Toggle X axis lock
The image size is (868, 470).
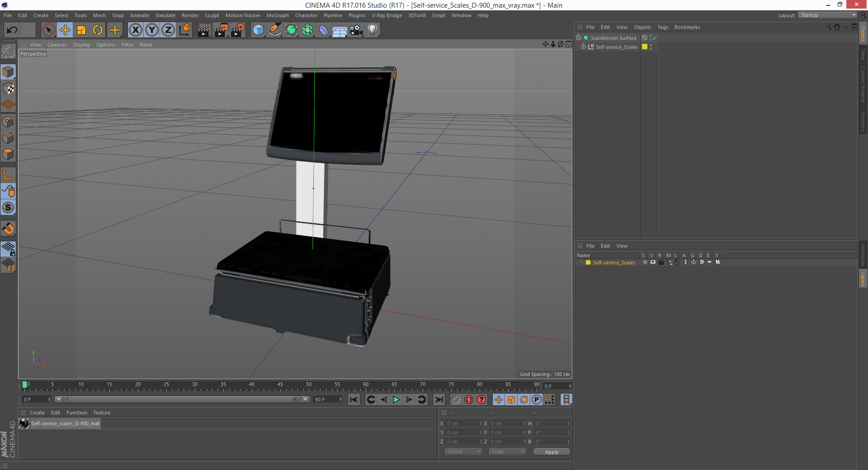tap(135, 30)
